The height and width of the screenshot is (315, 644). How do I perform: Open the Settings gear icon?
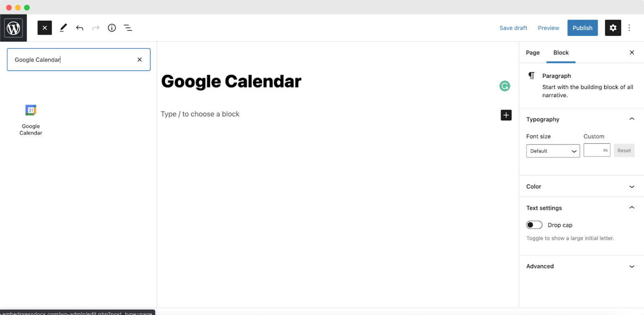(613, 28)
